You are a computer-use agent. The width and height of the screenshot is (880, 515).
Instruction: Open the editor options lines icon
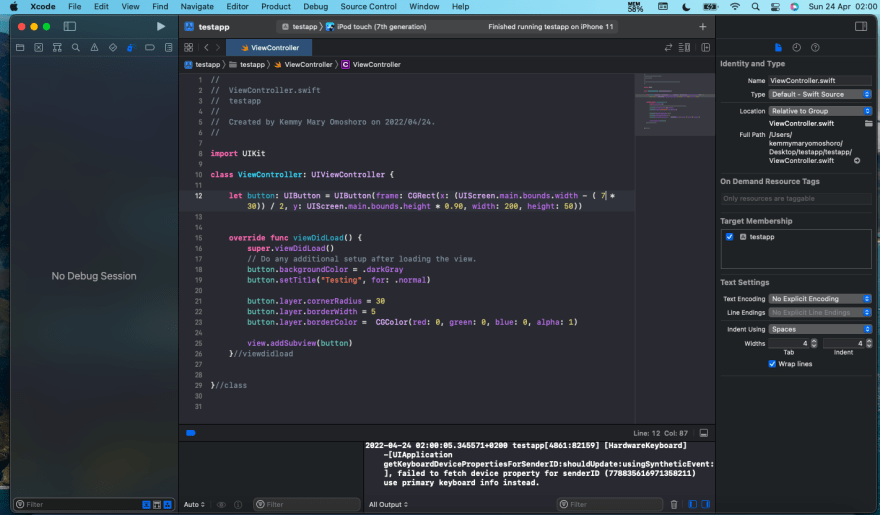tap(684, 48)
